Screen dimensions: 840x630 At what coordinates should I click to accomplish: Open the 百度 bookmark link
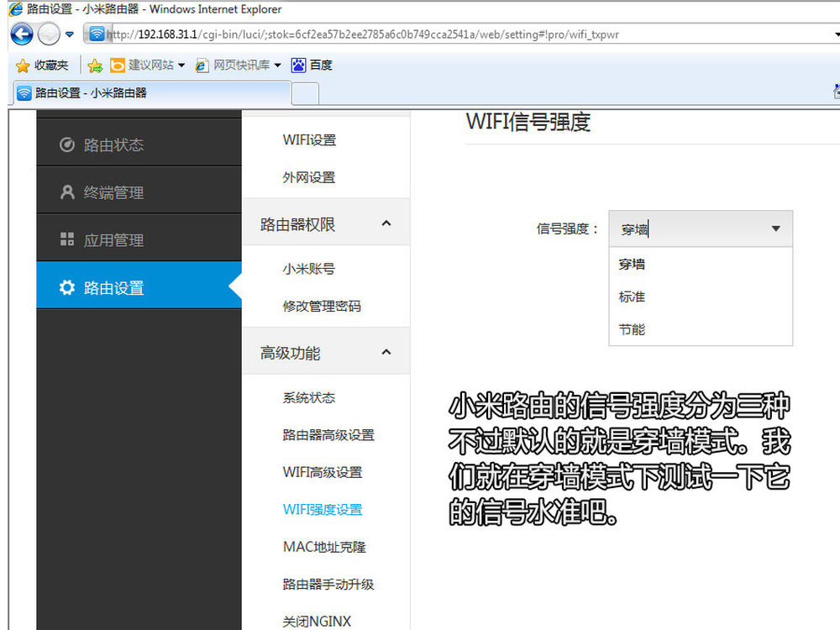pos(312,66)
